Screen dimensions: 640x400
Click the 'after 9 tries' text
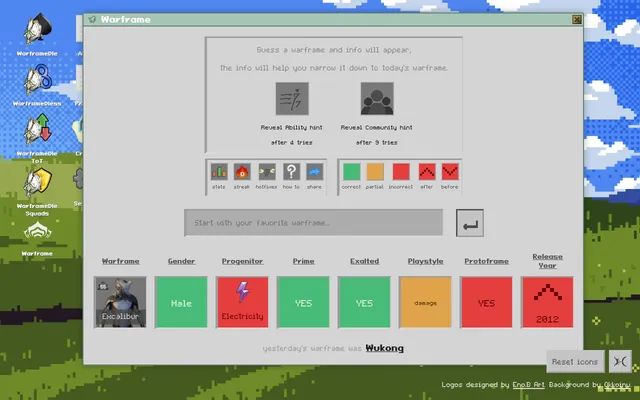(377, 142)
